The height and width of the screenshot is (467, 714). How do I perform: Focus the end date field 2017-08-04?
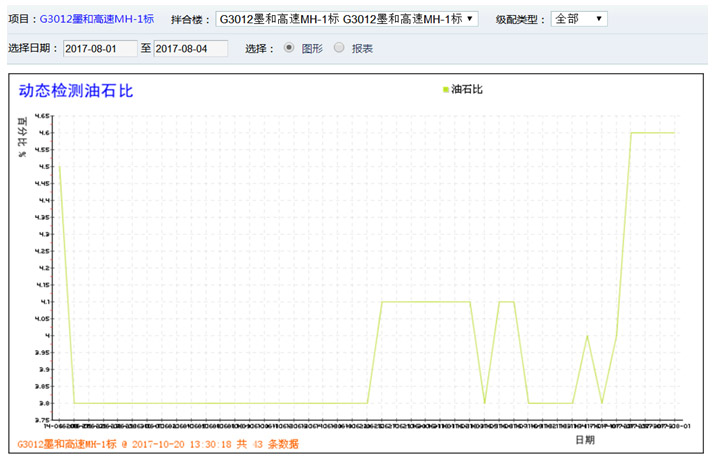tap(190, 48)
